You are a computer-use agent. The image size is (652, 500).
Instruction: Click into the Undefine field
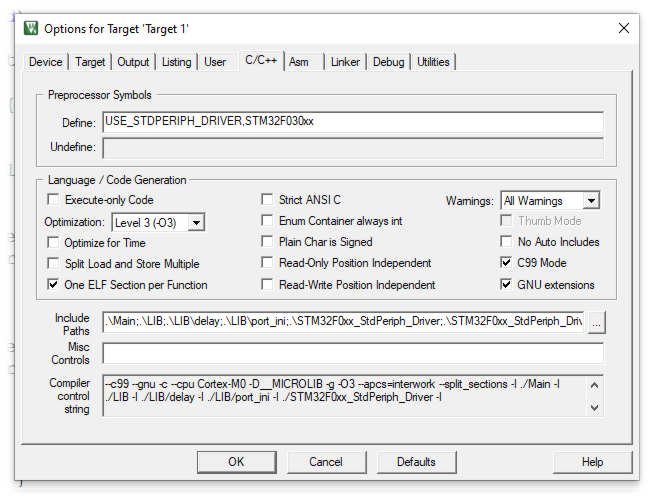tap(353, 148)
